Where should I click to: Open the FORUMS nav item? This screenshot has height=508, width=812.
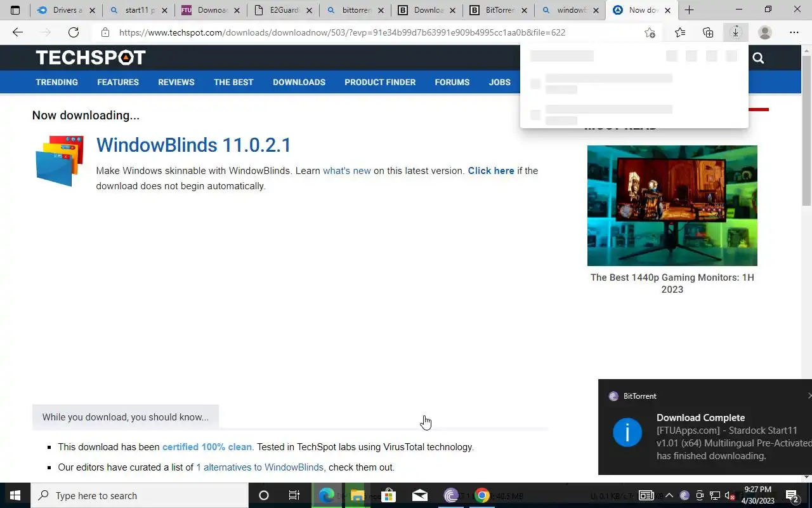(x=452, y=82)
